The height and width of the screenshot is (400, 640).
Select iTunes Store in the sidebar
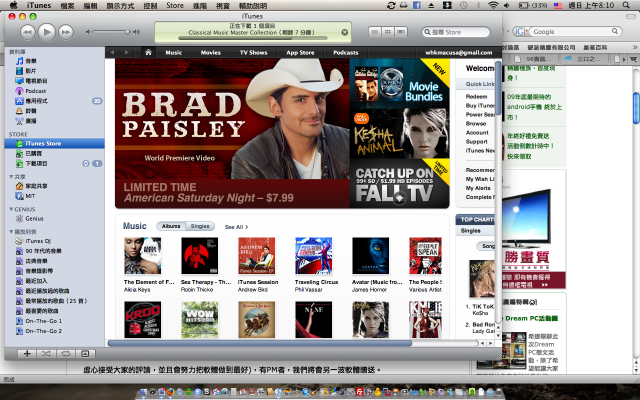tap(54, 143)
